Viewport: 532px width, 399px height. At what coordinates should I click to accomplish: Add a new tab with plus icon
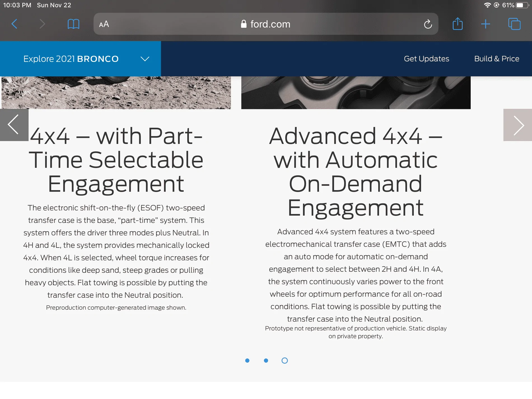point(486,24)
